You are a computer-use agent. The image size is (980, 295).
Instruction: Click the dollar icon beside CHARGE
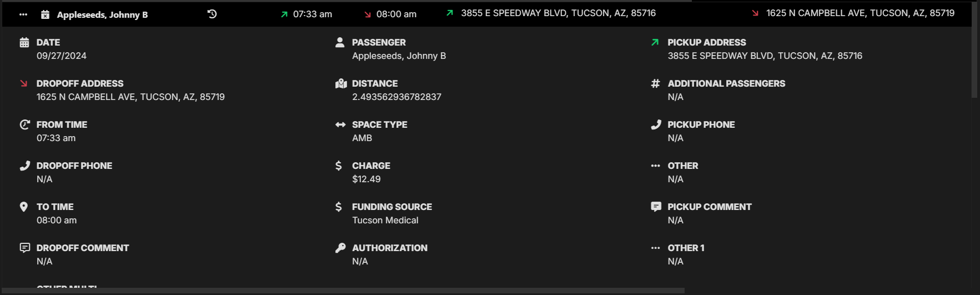click(339, 166)
